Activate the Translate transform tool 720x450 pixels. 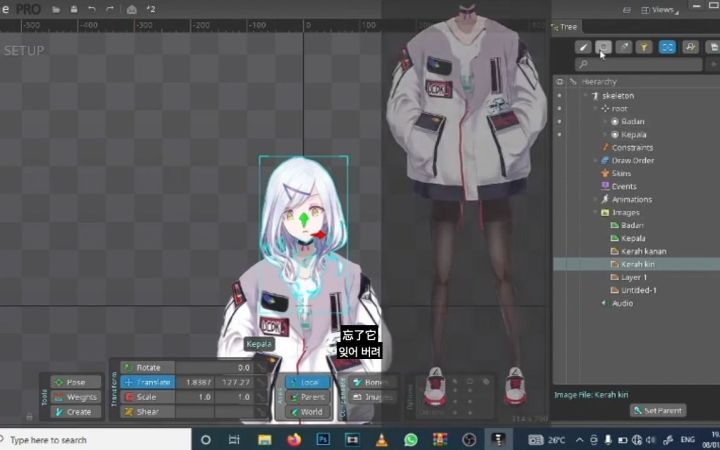point(147,382)
